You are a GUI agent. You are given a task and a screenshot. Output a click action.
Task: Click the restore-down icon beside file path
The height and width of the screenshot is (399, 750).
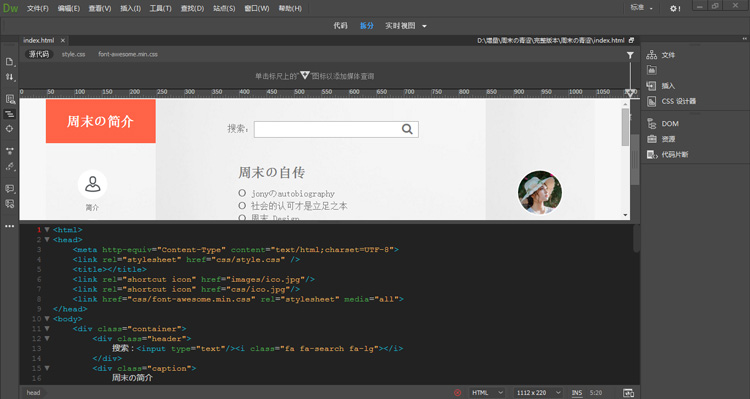tap(631, 40)
